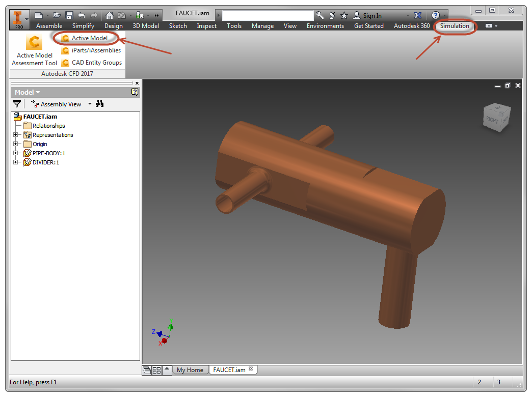Expand search field with arrow left of it
The width and height of the screenshot is (532, 397).
tap(219, 16)
